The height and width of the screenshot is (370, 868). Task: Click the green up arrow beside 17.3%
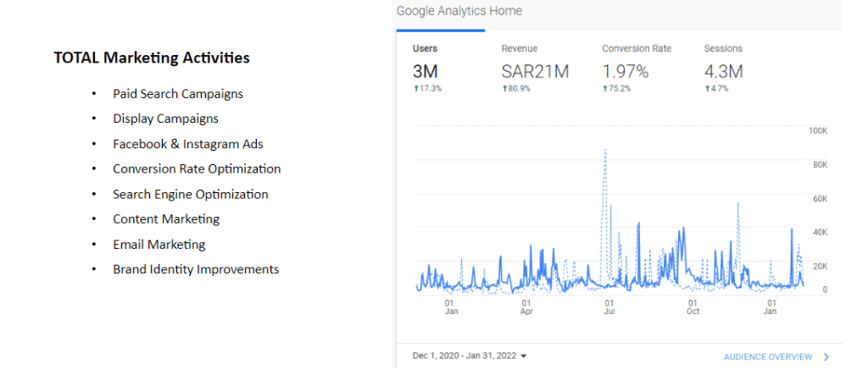click(x=415, y=88)
